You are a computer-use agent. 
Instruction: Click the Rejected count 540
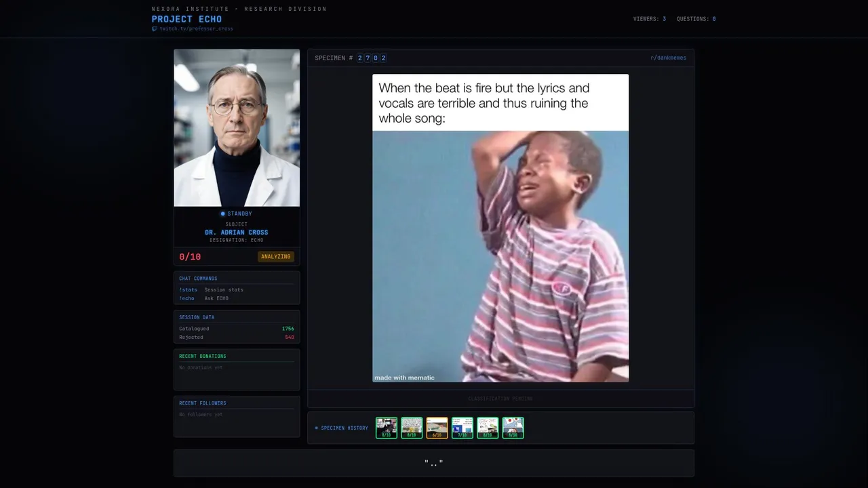(x=290, y=338)
